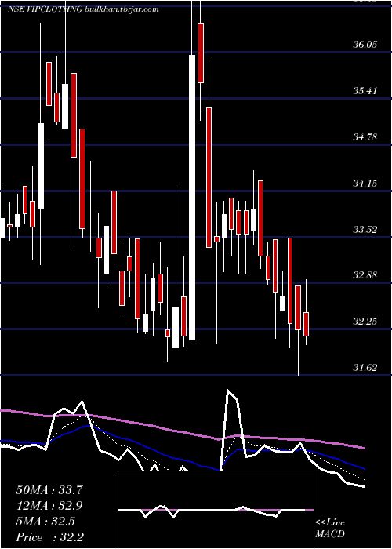
Task: Click the NSE VIPCLOTHNG chart title text
Action: pos(83,9)
